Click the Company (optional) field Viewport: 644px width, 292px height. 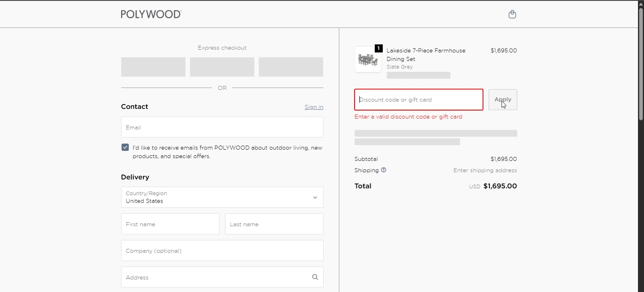[x=222, y=251]
